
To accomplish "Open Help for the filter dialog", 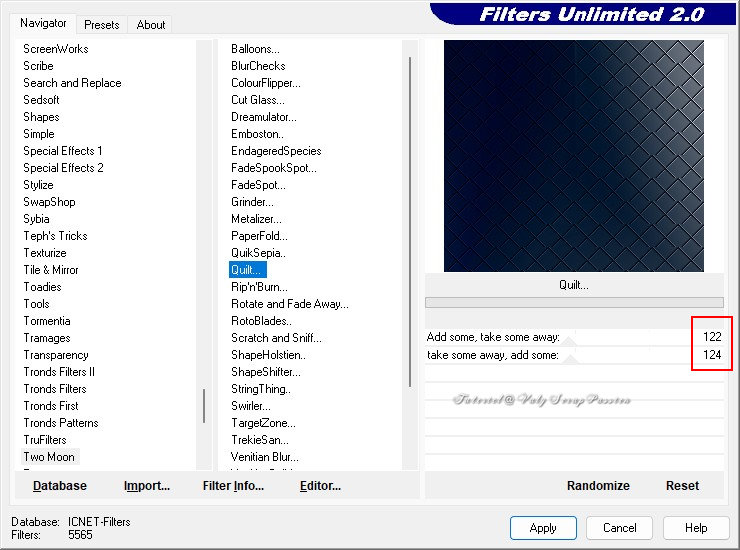I will click(697, 528).
